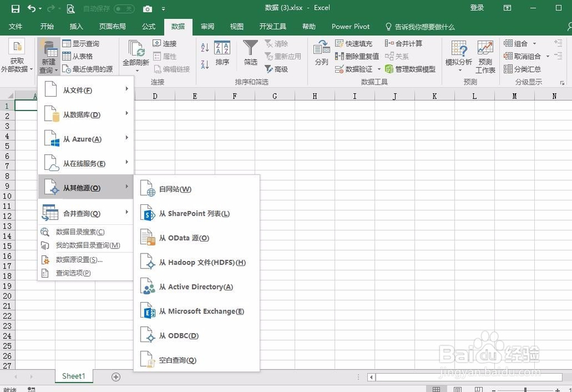Click the sort descending Z-A icon

click(x=205, y=64)
